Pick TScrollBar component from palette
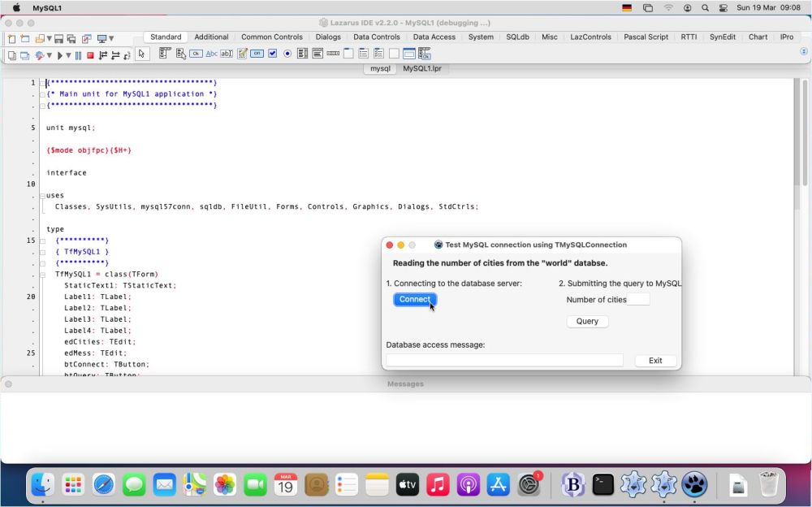812x507 pixels. tap(333, 54)
